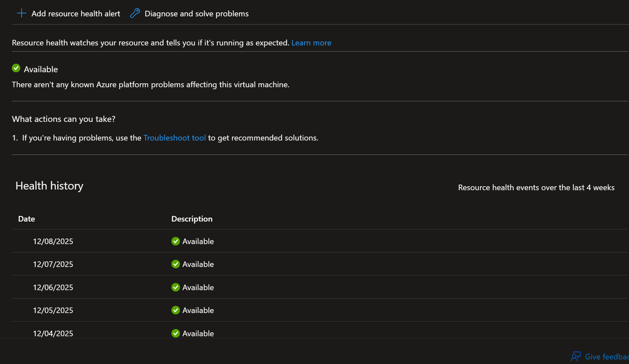The image size is (629, 364).
Task: Click green status icon for 12/04/2025
Action: point(176,333)
